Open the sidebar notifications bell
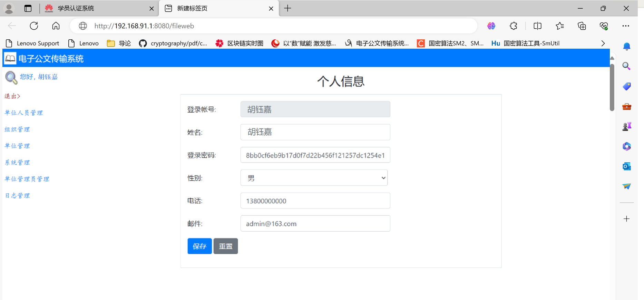The height and width of the screenshot is (300, 644). (x=627, y=46)
